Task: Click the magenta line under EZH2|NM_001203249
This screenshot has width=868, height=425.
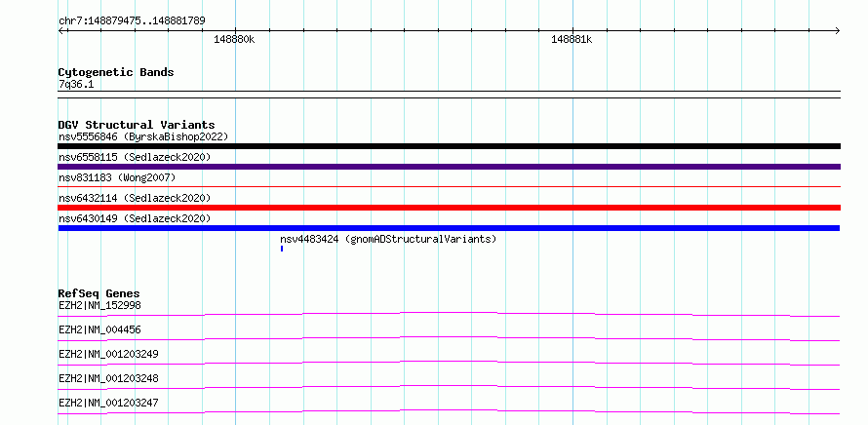Action: click(449, 363)
